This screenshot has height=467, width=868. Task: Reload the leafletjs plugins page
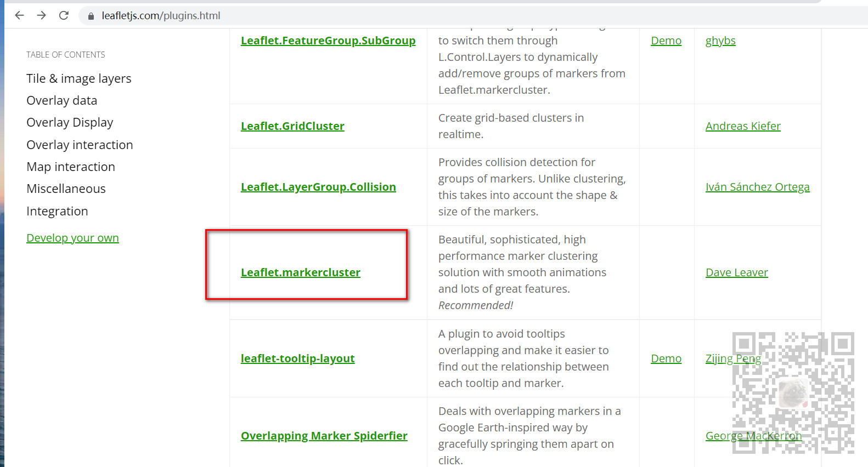[x=64, y=15]
